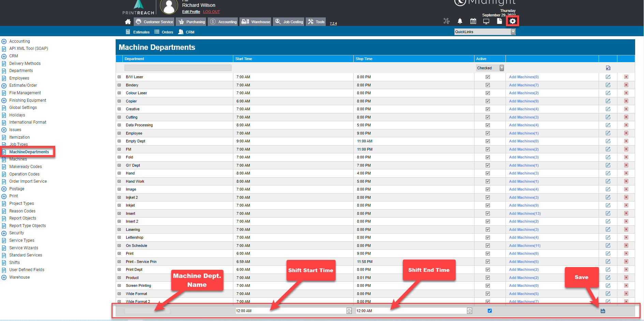Delete the Empty Dept row
The height and width of the screenshot is (321, 644).
[626, 141]
